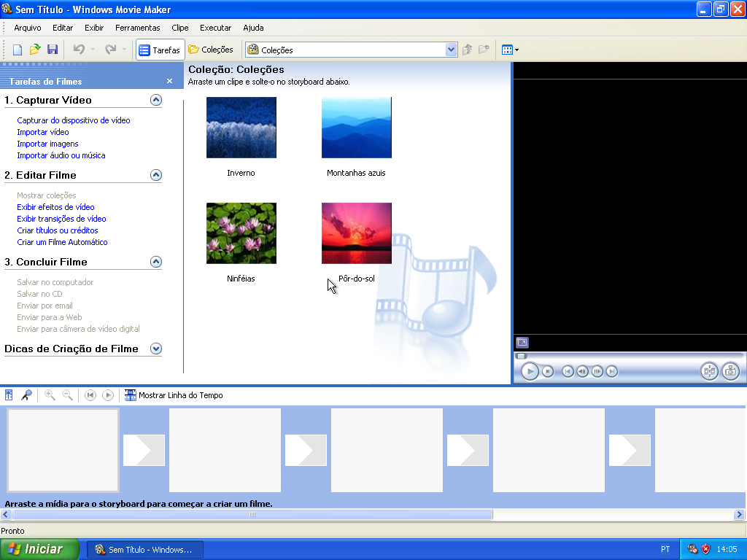This screenshot has width=747, height=560.
Task: Open a project with the folder icon
Action: (35, 50)
